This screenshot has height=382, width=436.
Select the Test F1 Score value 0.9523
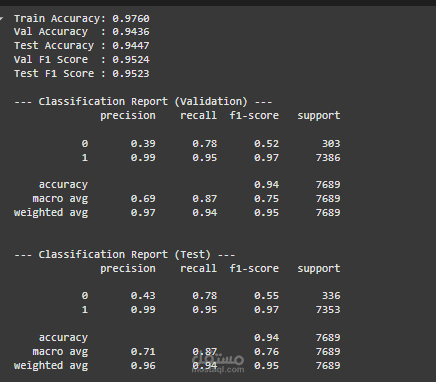tap(131, 73)
